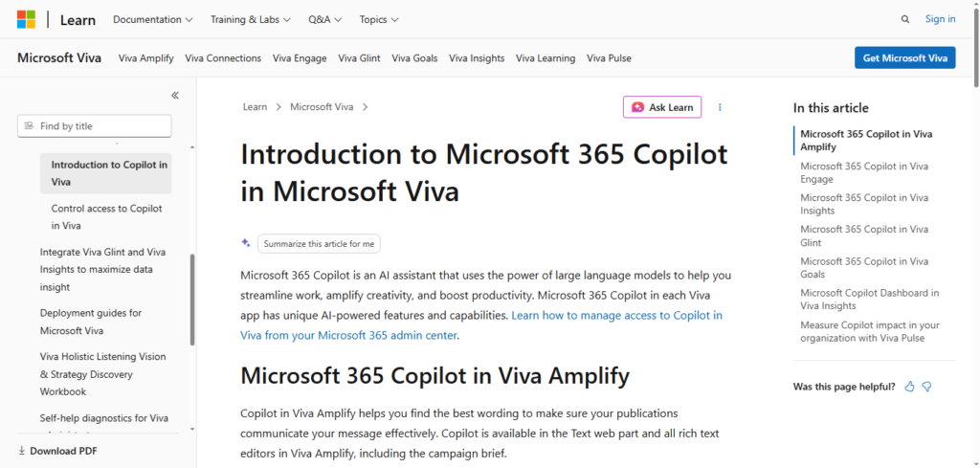Screen dimensions: 980x468
Task: Click the sparkle icon beside Summarize
Action: click(246, 243)
